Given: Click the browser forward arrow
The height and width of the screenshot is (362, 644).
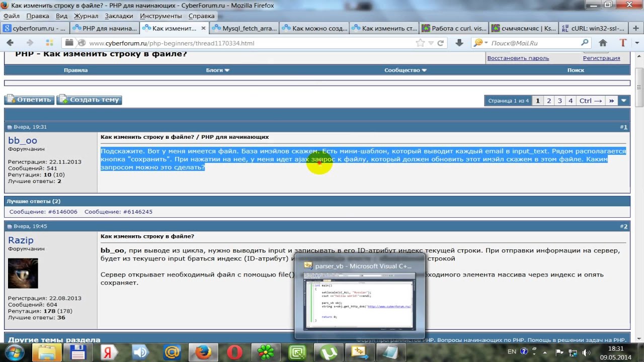Looking at the screenshot, I should (x=30, y=43).
